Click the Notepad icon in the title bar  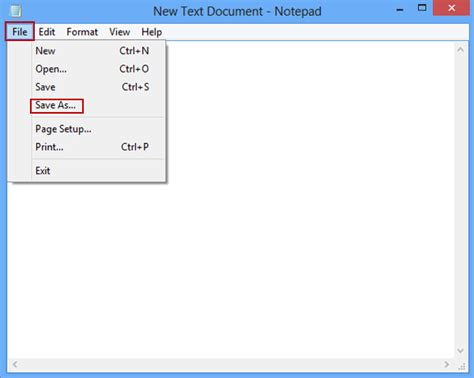pyautogui.click(x=16, y=11)
